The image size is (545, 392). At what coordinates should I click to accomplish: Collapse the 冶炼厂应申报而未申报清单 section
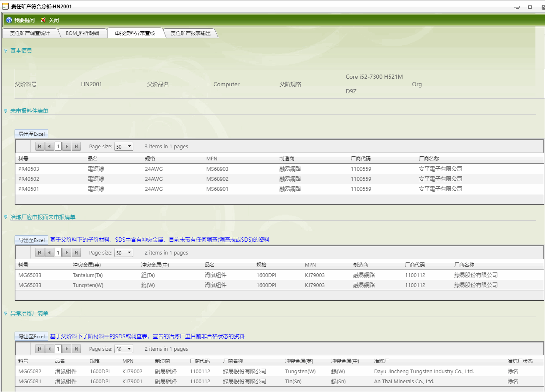tap(5, 217)
